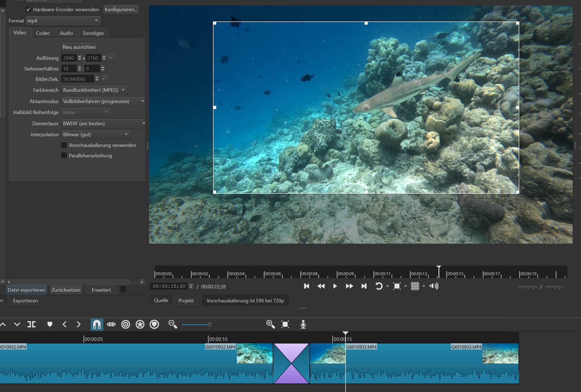Activate ripple trim and drop mode
581x392 pixels.
(x=126, y=324)
